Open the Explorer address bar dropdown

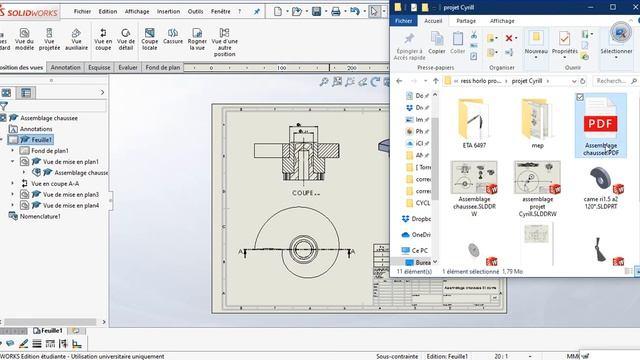(x=574, y=81)
